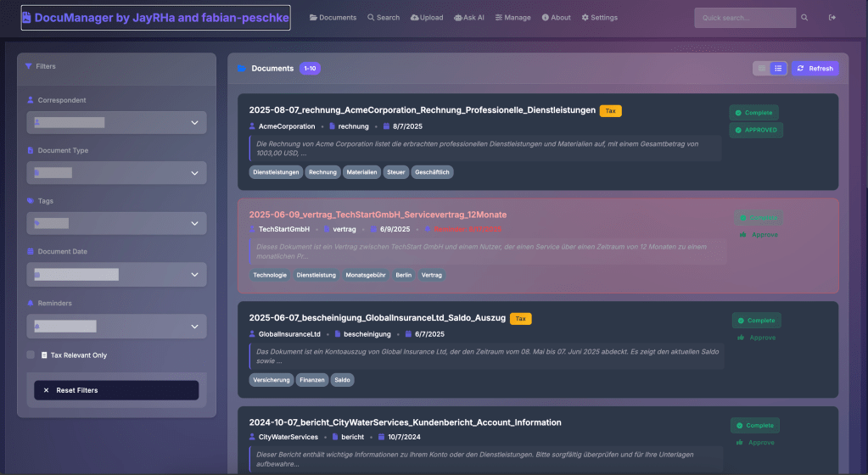The height and width of the screenshot is (475, 868).
Task: Go to Ask AI in navigation
Action: tap(469, 18)
